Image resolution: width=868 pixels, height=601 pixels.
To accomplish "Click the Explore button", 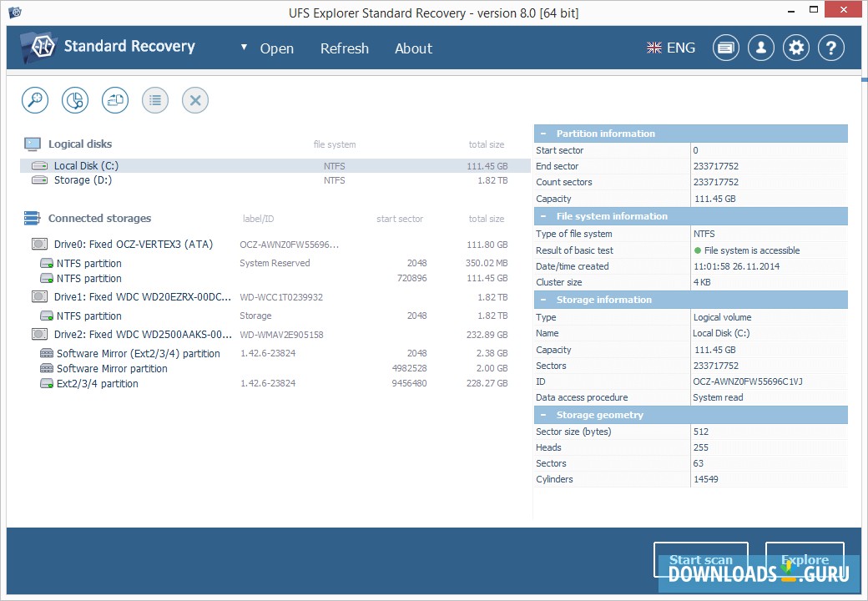I will pos(805,559).
